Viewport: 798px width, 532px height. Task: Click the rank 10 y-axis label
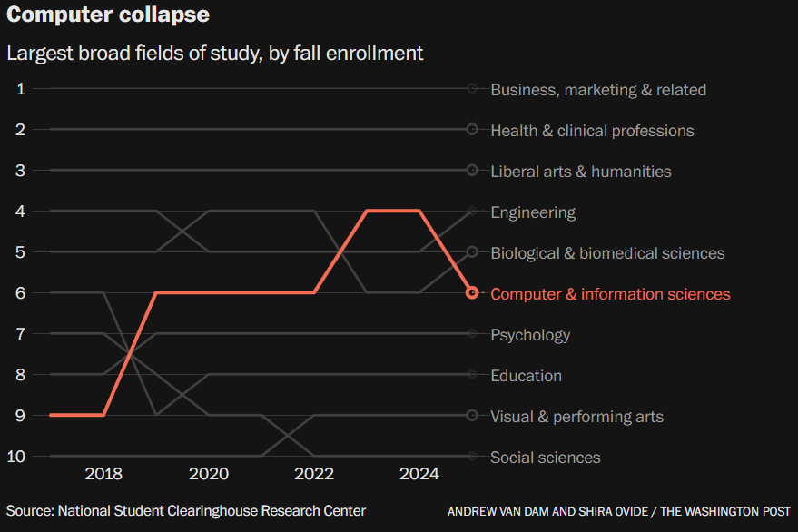(x=16, y=456)
